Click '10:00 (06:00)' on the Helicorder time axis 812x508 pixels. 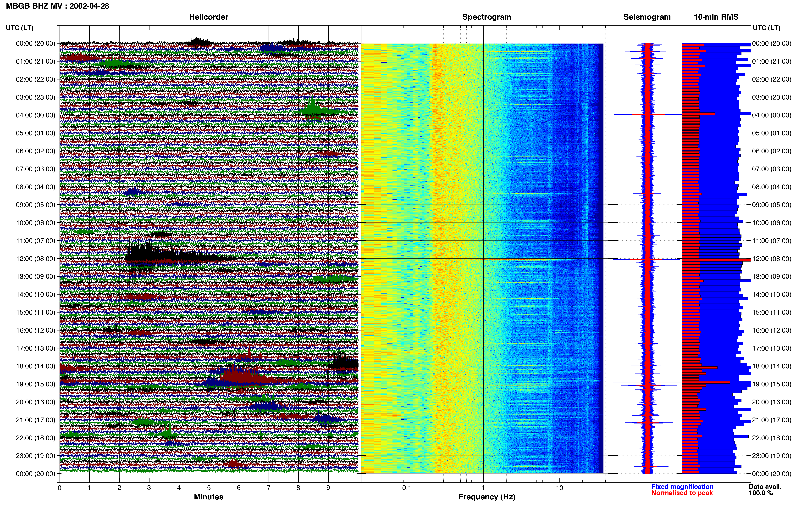pyautogui.click(x=36, y=223)
